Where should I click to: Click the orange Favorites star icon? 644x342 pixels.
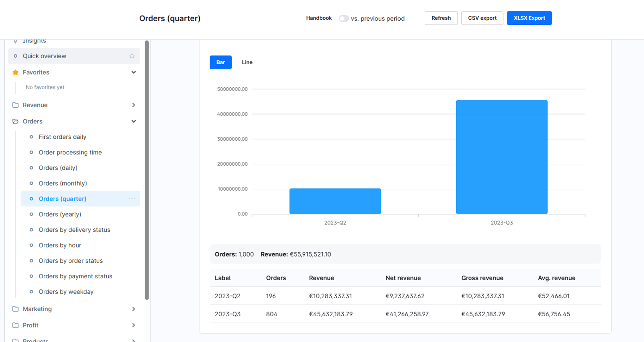click(15, 72)
